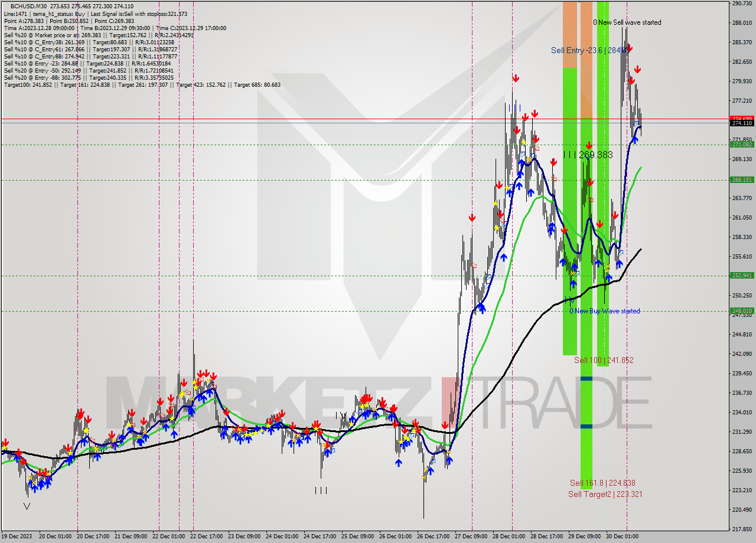This screenshot has width=756, height=543.
Task: Click the '0 New Sell wave started' annotation
Action: pos(627,22)
